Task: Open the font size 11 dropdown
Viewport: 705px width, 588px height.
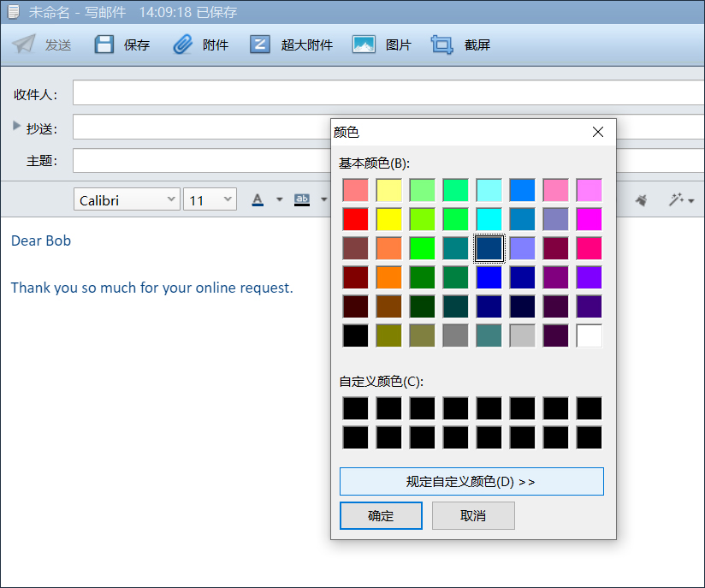Action: 210,200
